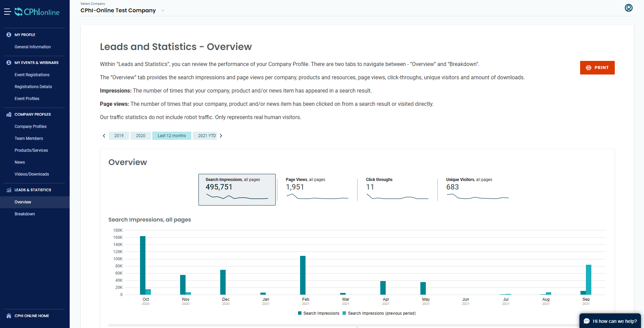This screenshot has width=644, height=328.
Task: Select the Company Profiles building icon
Action: [8, 114]
